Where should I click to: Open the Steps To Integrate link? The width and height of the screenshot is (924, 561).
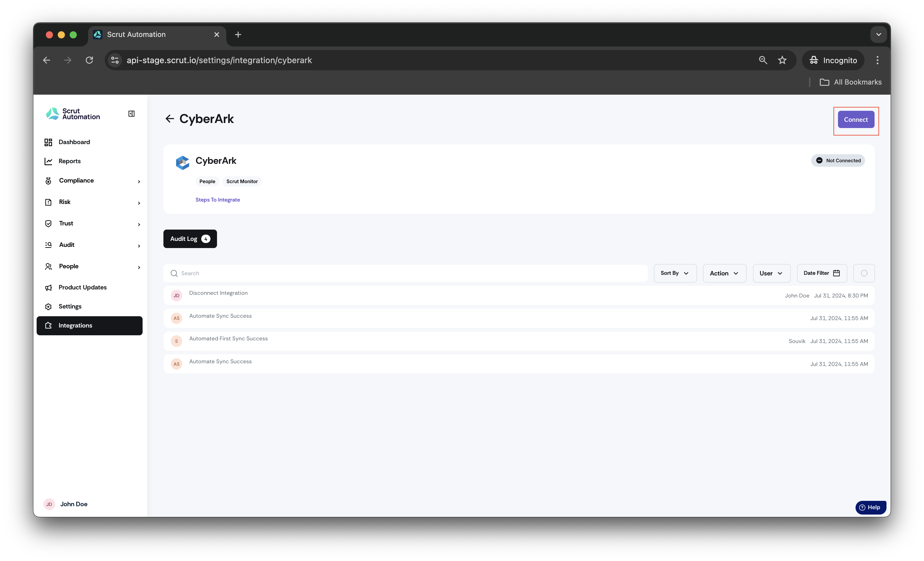click(x=218, y=200)
